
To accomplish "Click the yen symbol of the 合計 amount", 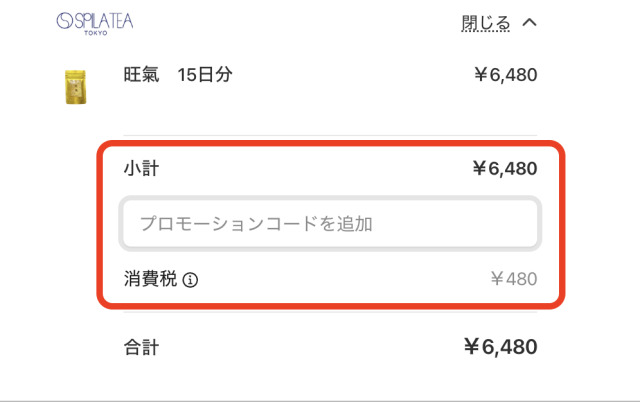I will pyautogui.click(x=472, y=347).
